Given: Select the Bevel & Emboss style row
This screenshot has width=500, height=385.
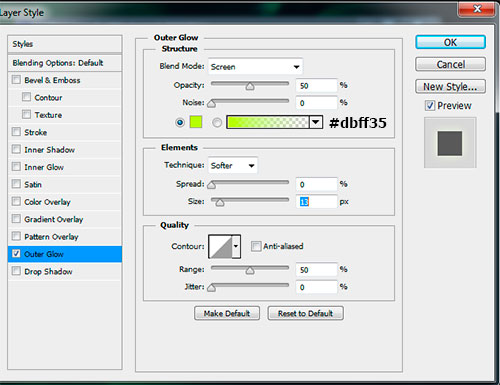Looking at the screenshot, I should coord(65,80).
